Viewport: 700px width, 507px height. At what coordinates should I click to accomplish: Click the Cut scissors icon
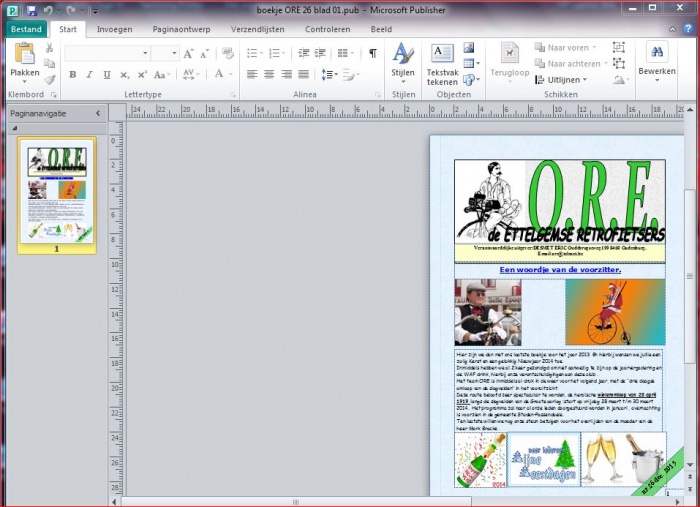(x=49, y=48)
